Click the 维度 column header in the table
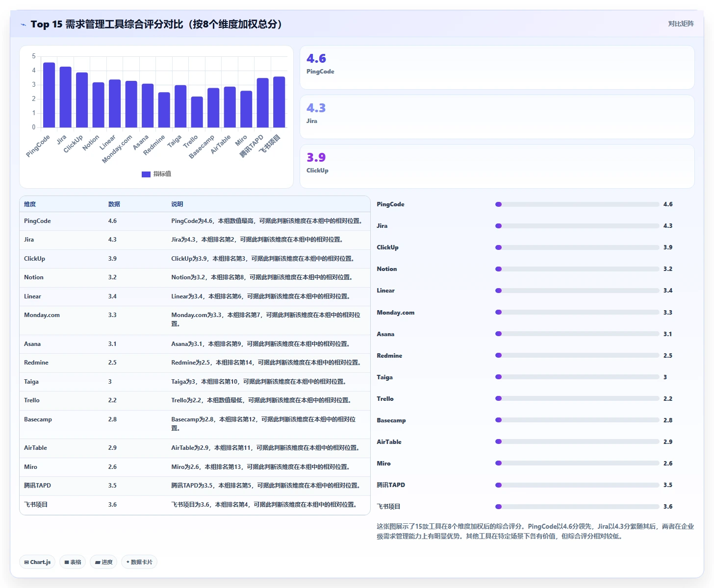This screenshot has height=588, width=714. (x=30, y=204)
